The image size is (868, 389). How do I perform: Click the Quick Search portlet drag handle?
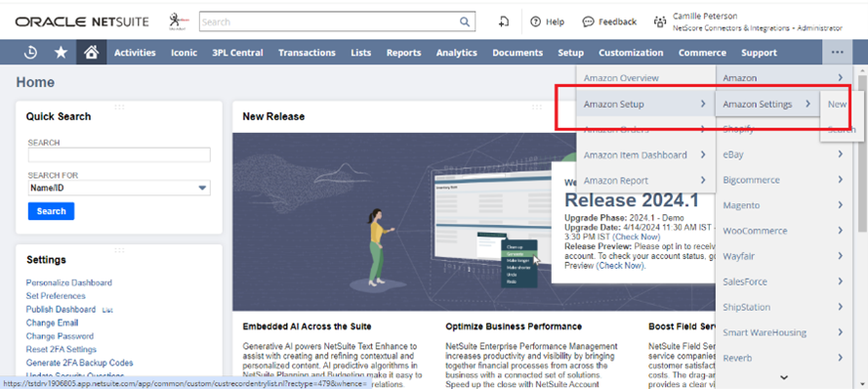tap(119, 107)
